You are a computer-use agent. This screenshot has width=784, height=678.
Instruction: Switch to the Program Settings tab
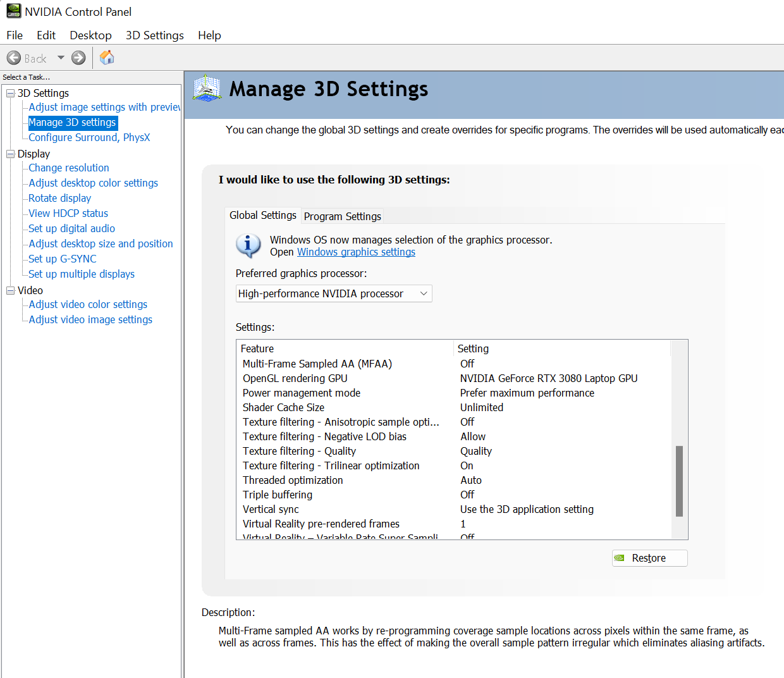click(x=343, y=216)
